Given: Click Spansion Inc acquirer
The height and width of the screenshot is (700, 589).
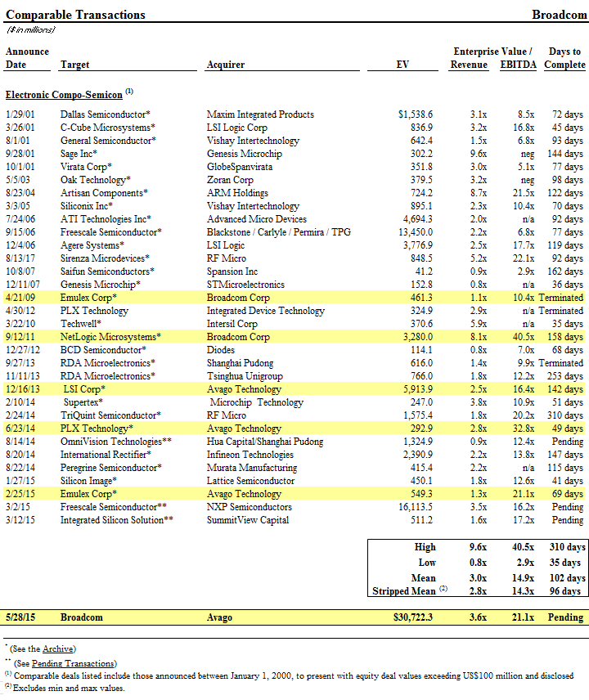Looking at the screenshot, I should pyautogui.click(x=232, y=271).
